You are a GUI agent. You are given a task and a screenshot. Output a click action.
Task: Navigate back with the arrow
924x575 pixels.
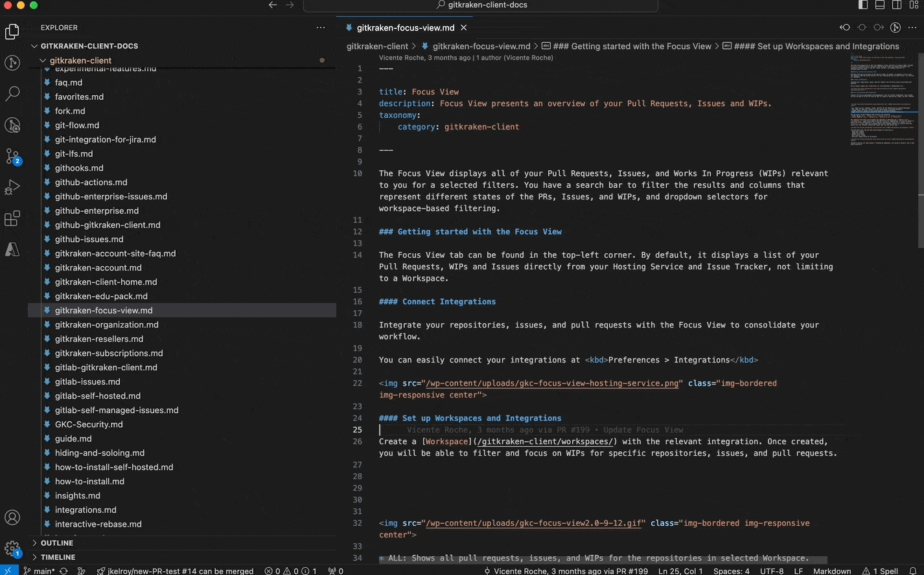[273, 5]
